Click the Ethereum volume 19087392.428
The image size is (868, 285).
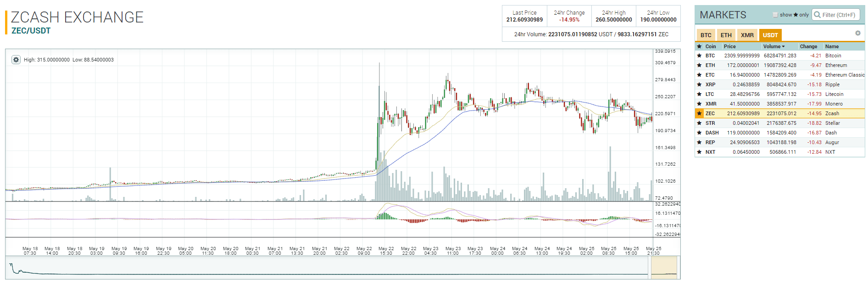point(780,65)
